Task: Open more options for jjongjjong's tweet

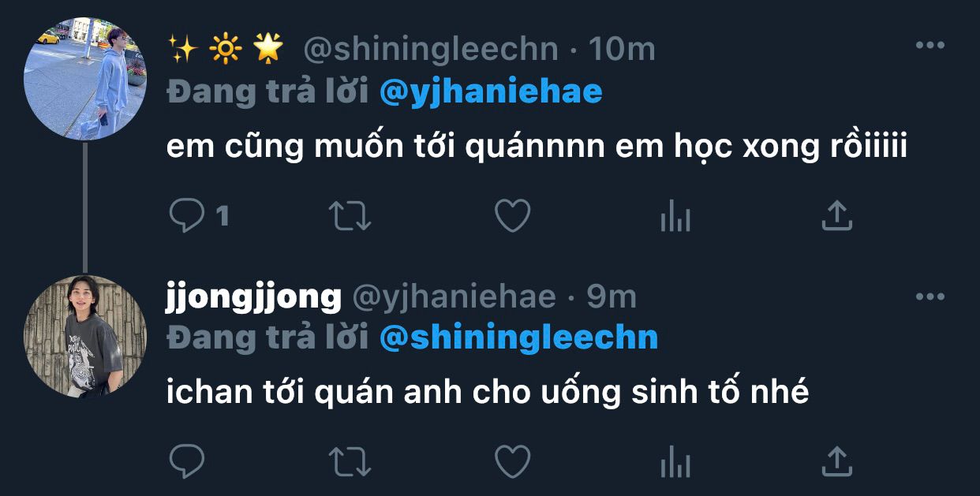Action: 930,297
